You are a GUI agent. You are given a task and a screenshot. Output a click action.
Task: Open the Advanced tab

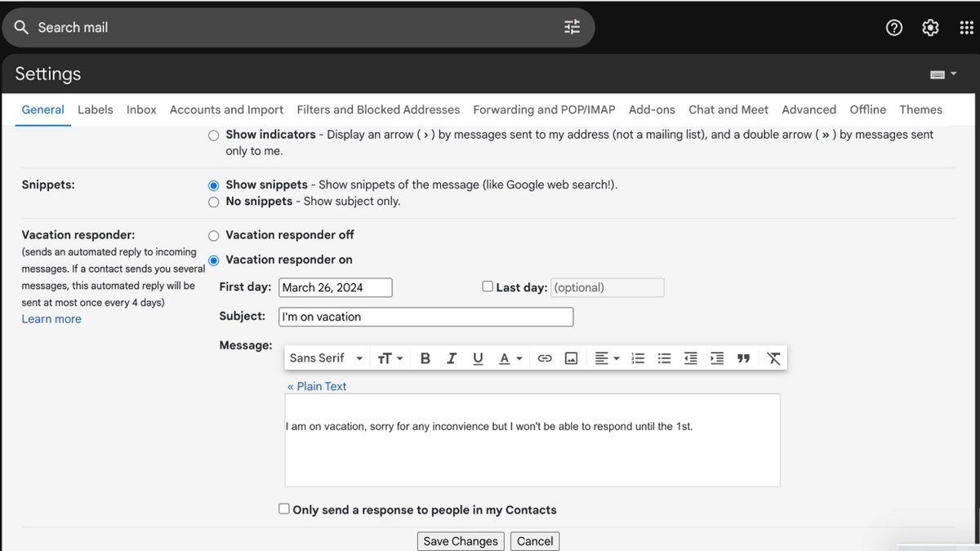808,109
